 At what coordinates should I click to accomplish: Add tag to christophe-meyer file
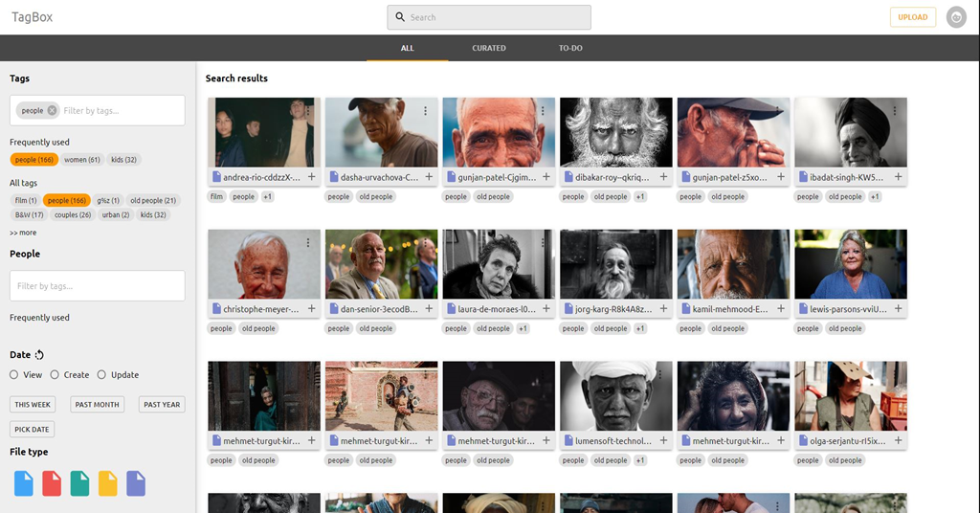[x=311, y=309]
